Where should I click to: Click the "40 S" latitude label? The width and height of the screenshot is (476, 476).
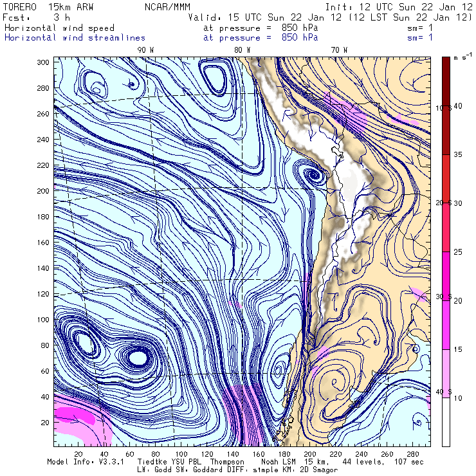tap(444, 392)
